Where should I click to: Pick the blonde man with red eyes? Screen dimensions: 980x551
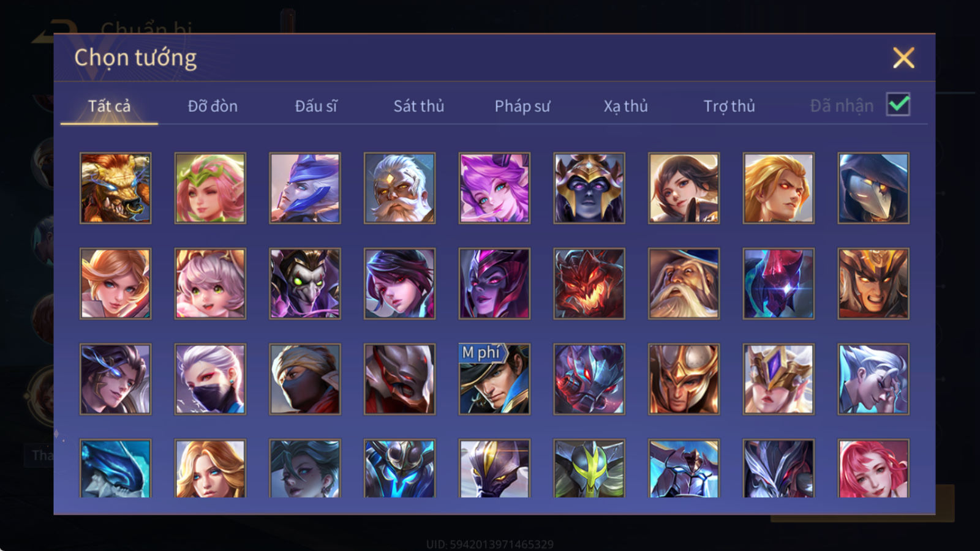[778, 188]
